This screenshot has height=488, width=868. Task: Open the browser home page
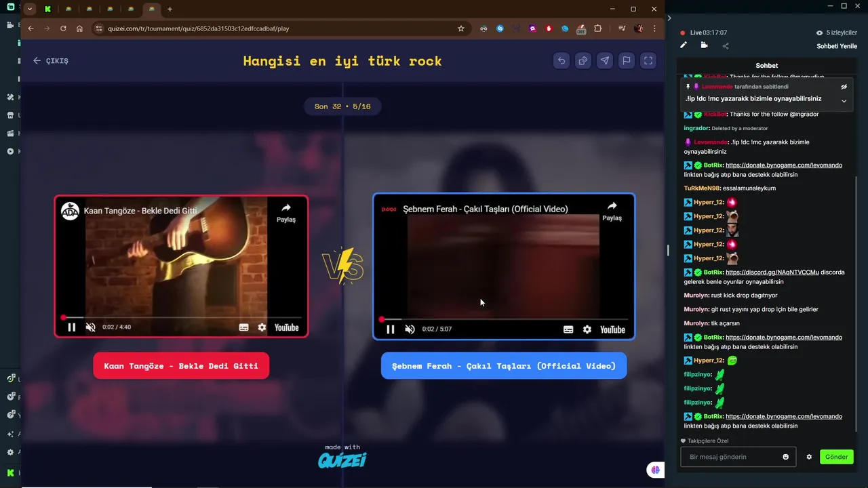click(x=79, y=28)
